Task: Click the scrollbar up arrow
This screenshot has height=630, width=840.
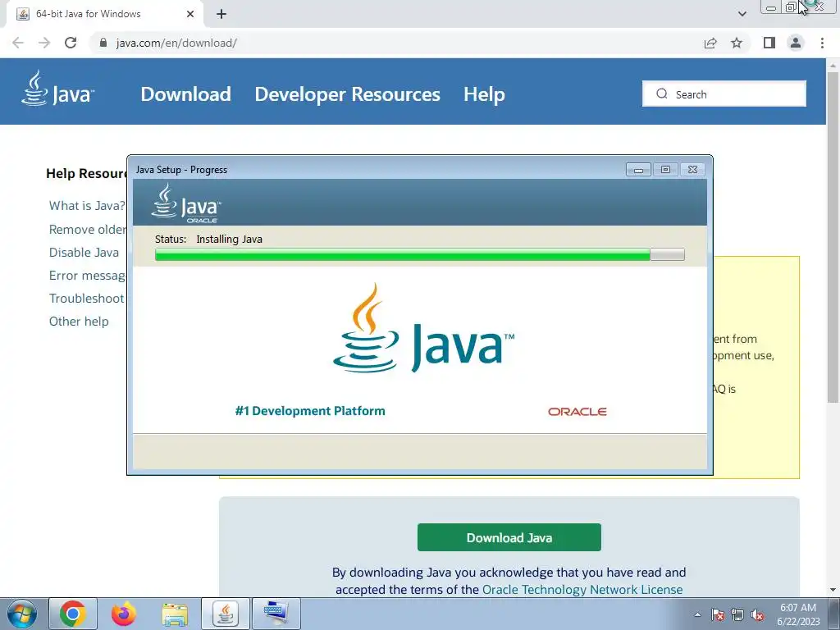Action: coord(833,65)
